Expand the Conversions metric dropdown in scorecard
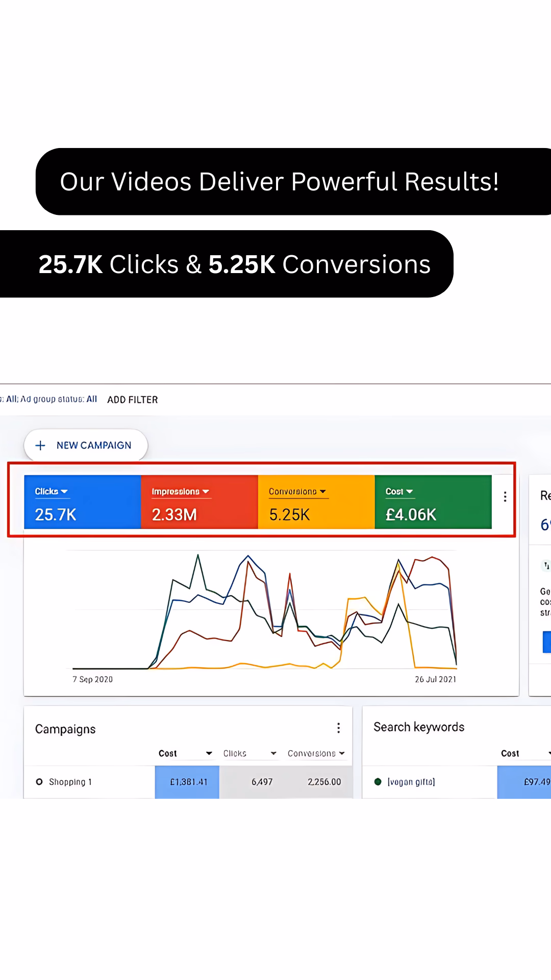Image resolution: width=551 pixels, height=980 pixels. pos(323,492)
